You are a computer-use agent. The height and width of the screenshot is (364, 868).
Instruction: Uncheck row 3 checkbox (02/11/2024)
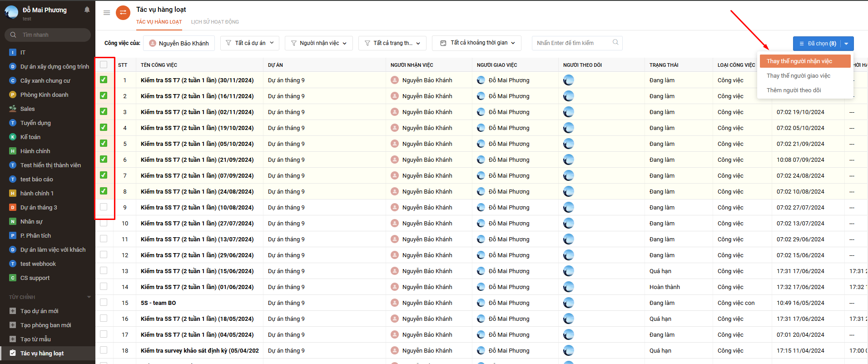(x=104, y=111)
